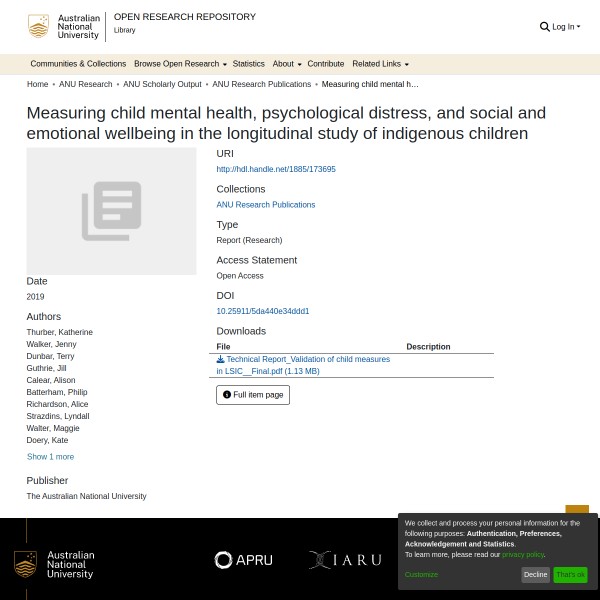Screen dimensions: 600x600
Task: Expand the About dropdown menu
Action: (286, 64)
